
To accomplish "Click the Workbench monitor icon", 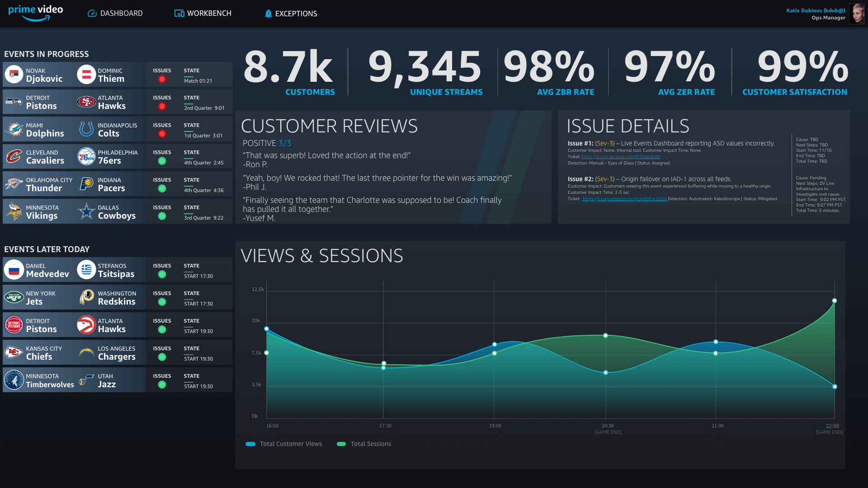I will point(179,14).
